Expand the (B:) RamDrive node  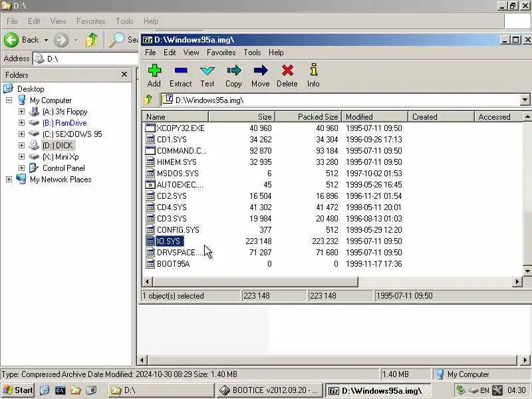click(21, 122)
